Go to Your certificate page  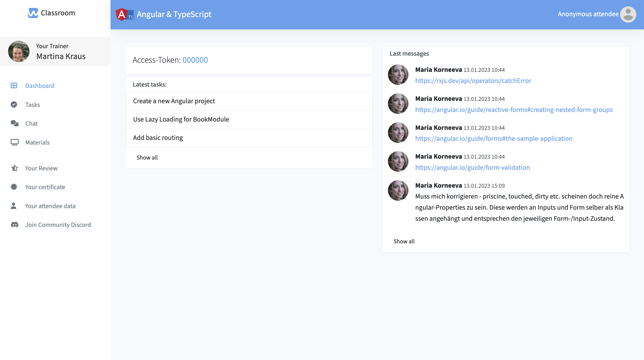coord(45,187)
